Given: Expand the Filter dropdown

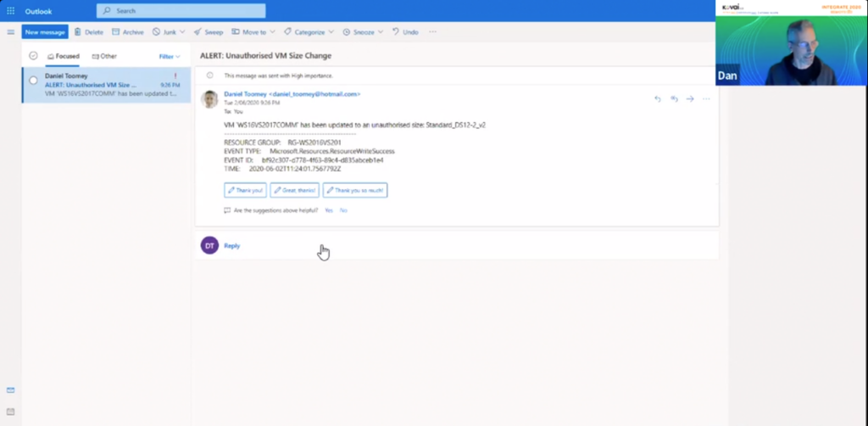Looking at the screenshot, I should [170, 56].
